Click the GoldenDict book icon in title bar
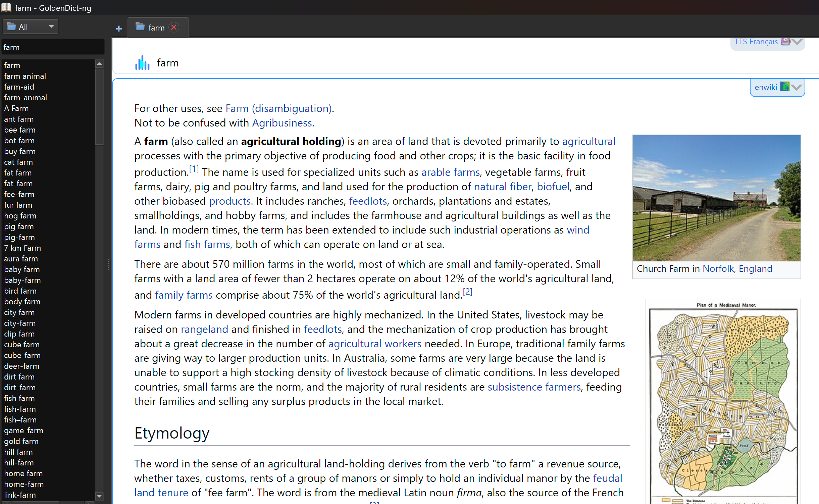The image size is (819, 504). 6,7
